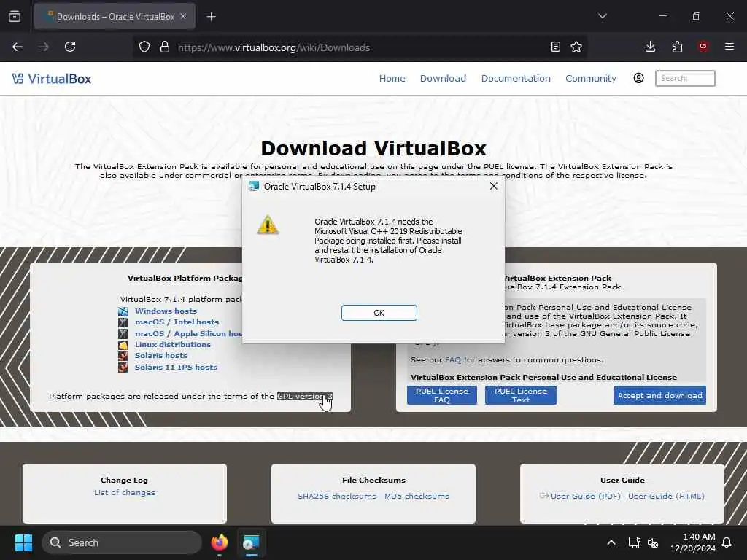Screen dimensions: 747x560
Task: Open the Linux distributions link
Action: click(x=172, y=344)
